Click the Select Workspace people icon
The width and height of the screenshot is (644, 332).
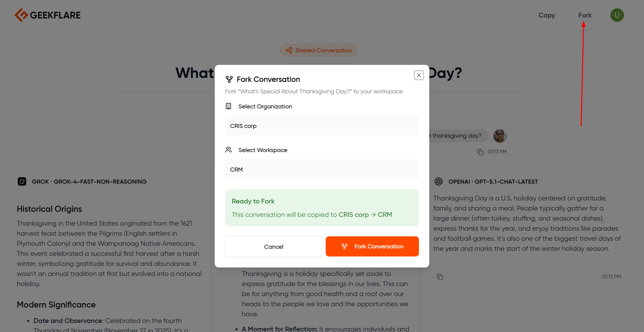point(228,150)
